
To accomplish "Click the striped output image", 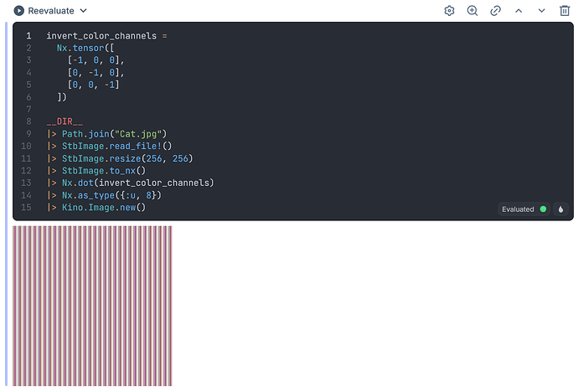I will (92, 305).
